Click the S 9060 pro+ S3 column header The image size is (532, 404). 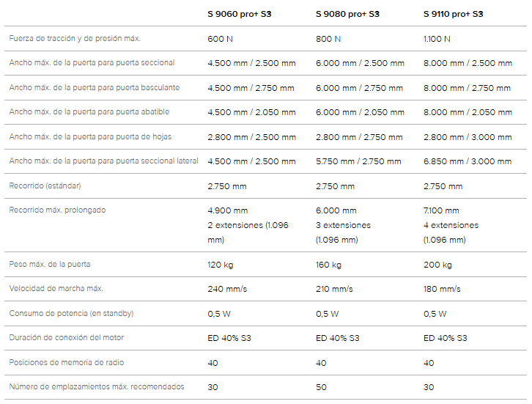click(x=239, y=14)
